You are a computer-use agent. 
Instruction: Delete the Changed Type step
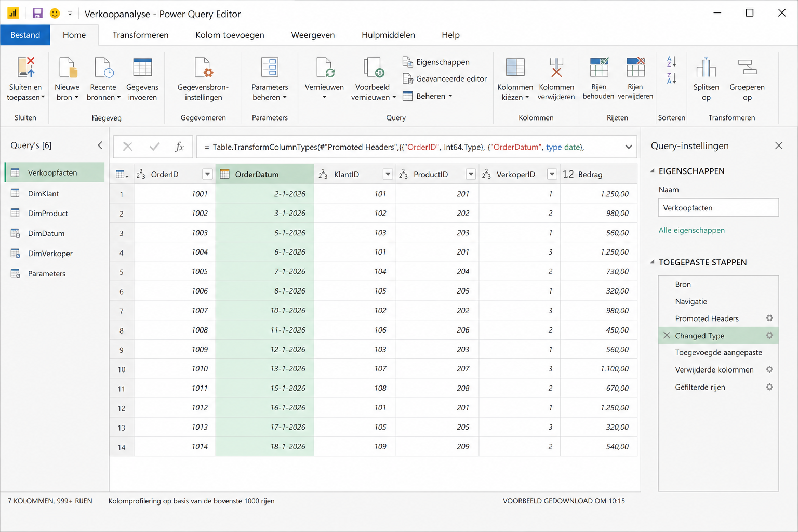(667, 336)
